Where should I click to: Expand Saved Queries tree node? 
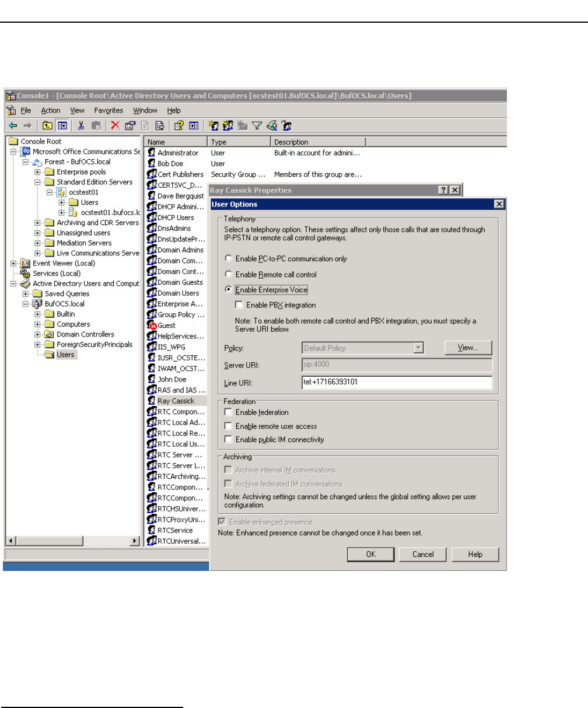[x=26, y=294]
